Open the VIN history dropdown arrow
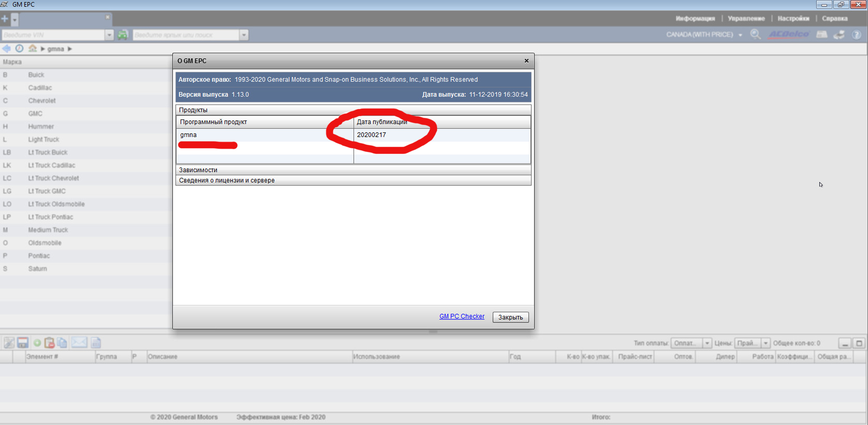The width and height of the screenshot is (868, 425). [x=109, y=35]
